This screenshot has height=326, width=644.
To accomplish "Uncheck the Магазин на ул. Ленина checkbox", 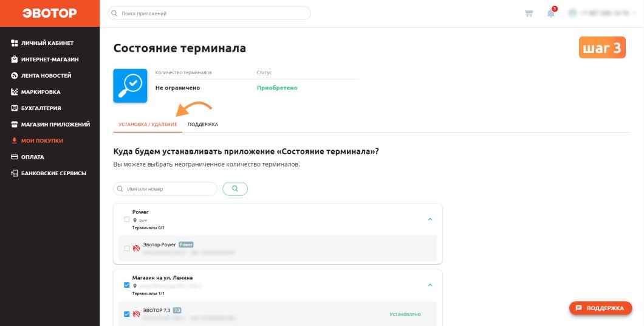I will coord(127,285).
